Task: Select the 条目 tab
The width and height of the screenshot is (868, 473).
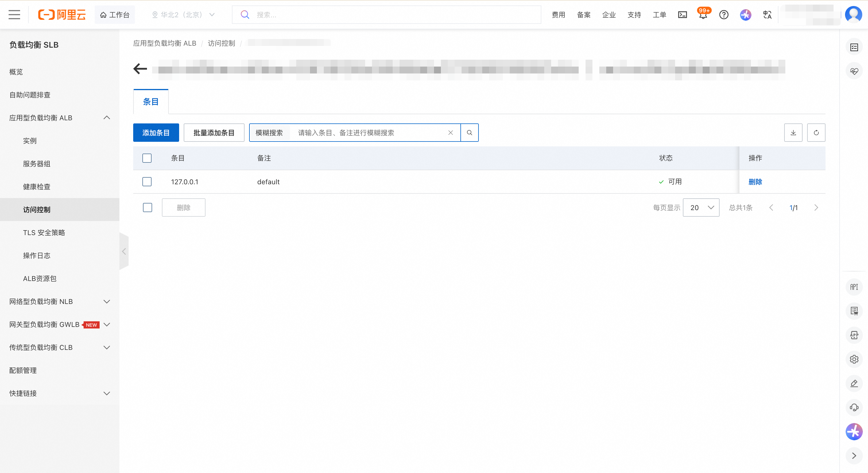Action: [x=151, y=102]
